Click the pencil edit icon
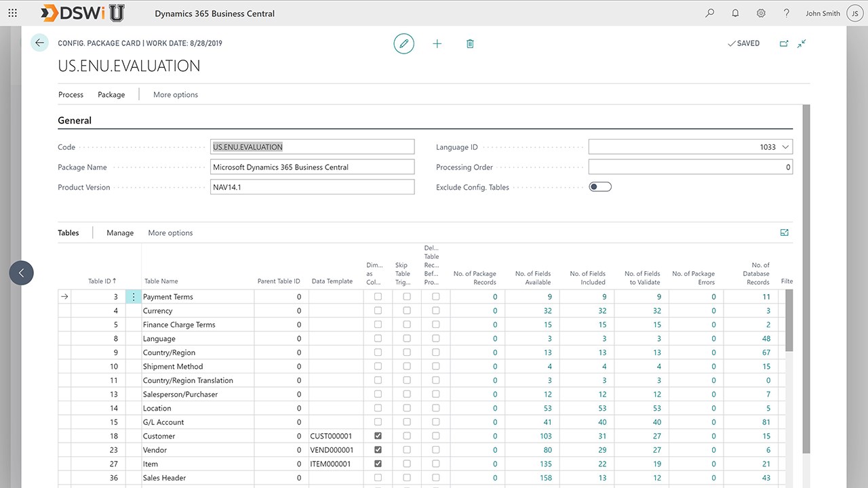Screen dimensions: 868x488 403,43
